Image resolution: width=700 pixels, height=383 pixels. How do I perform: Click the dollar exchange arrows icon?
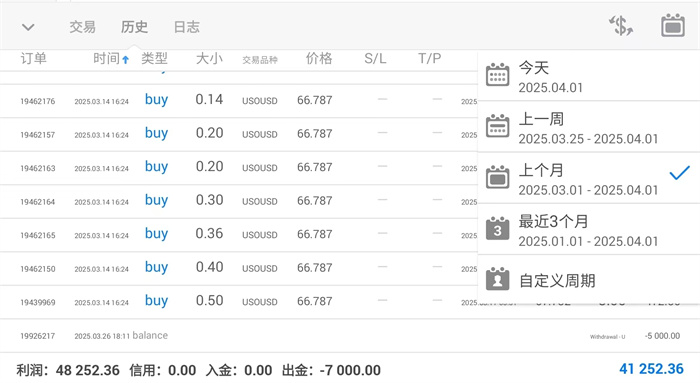(621, 25)
